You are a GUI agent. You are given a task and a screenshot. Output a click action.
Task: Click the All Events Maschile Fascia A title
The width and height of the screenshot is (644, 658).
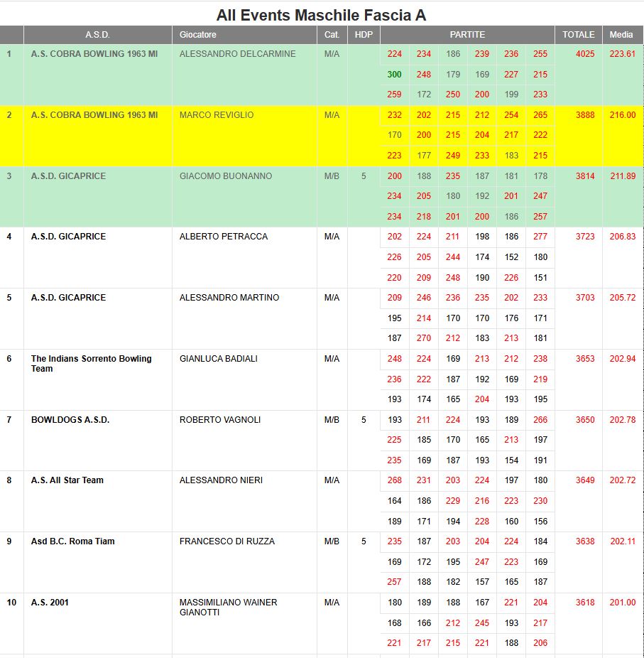coord(321,15)
